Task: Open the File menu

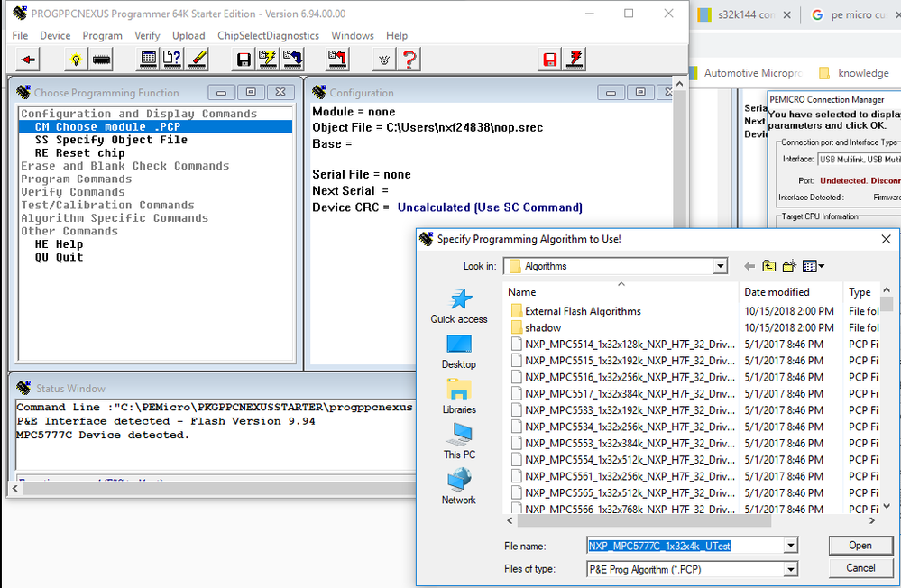Action: coord(20,36)
